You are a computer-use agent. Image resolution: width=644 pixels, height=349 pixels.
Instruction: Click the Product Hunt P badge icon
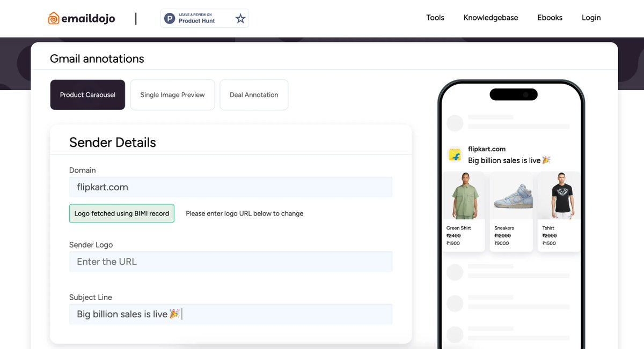pos(170,19)
